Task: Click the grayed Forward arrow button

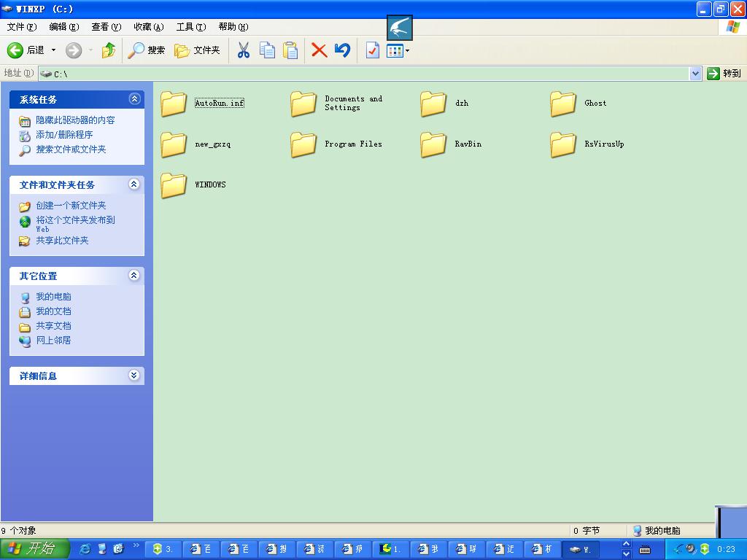Action: pyautogui.click(x=74, y=50)
